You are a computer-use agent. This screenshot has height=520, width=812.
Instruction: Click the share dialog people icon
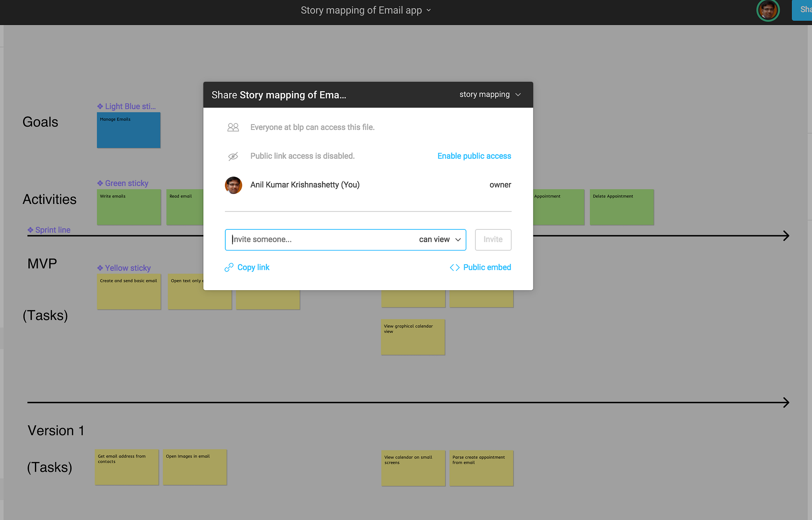click(x=233, y=127)
